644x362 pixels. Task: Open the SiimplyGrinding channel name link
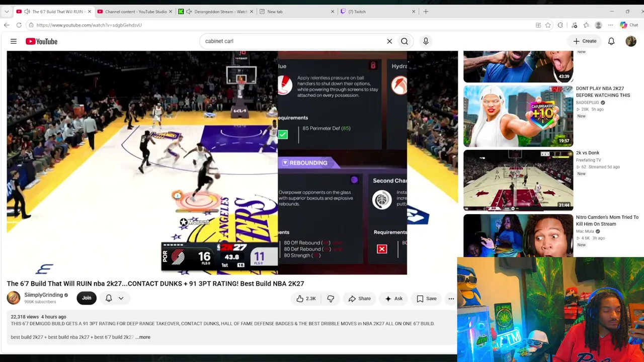coord(43,295)
